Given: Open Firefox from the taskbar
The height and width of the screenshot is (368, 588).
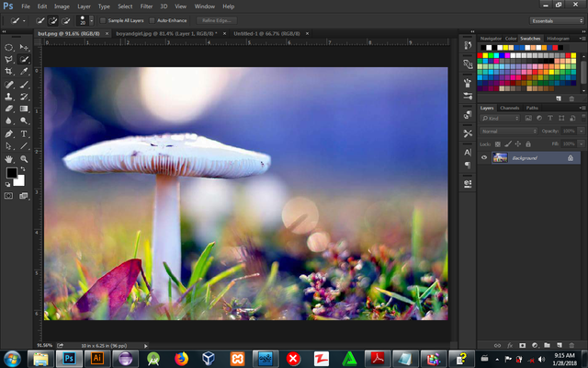Looking at the screenshot, I should [180, 357].
